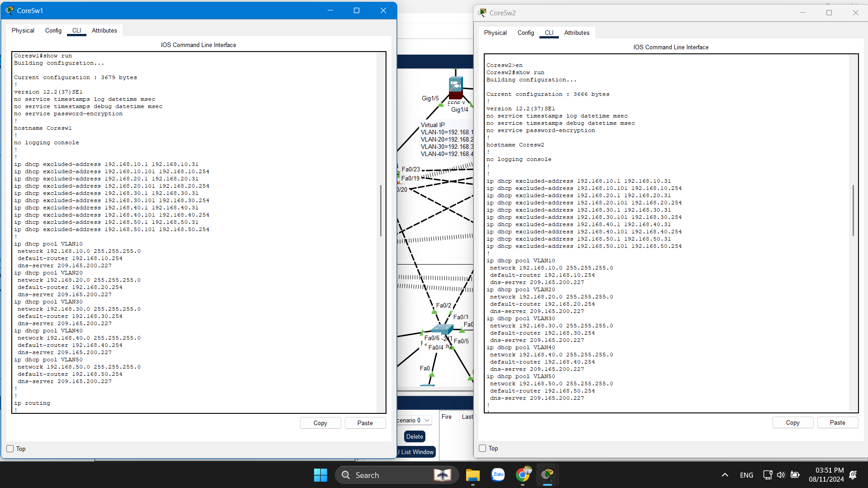868x488 pixels.
Task: Show hidden system tray icons
Action: pos(725,475)
